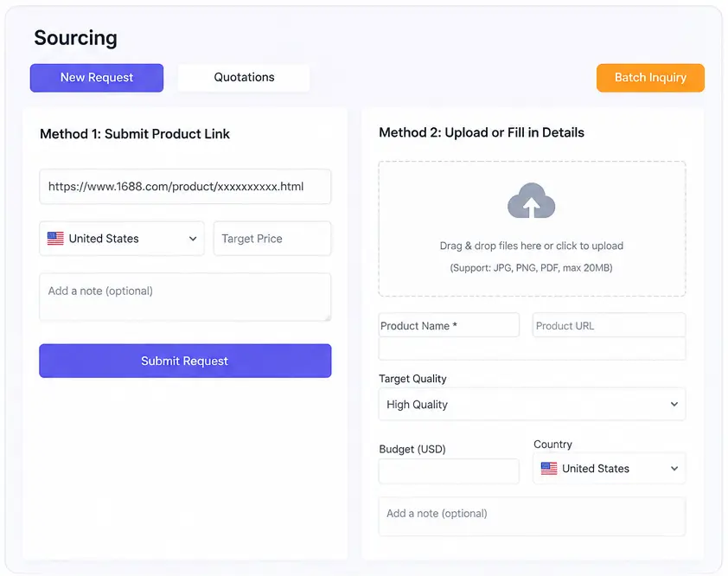Viewport: 728px width, 576px height.
Task: Click the Target Quality label
Action: coord(412,379)
